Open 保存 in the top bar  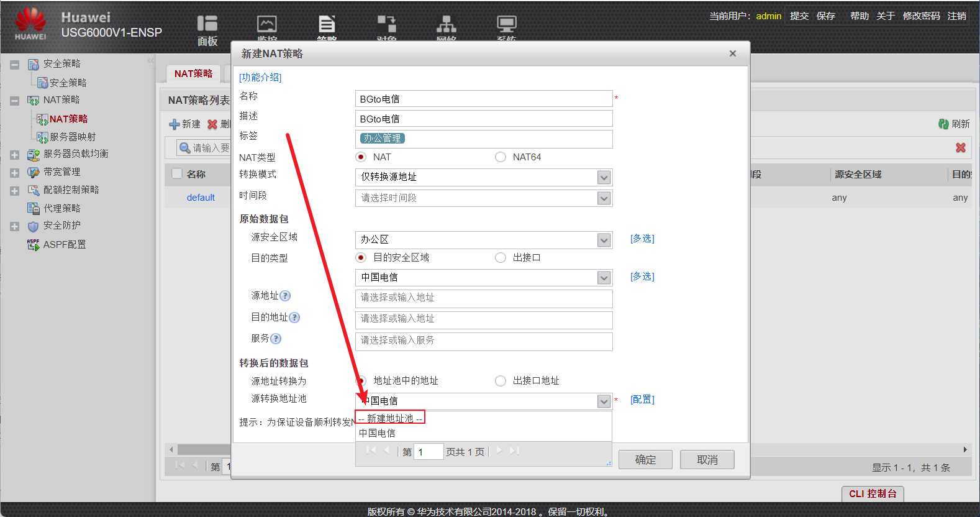(x=826, y=16)
